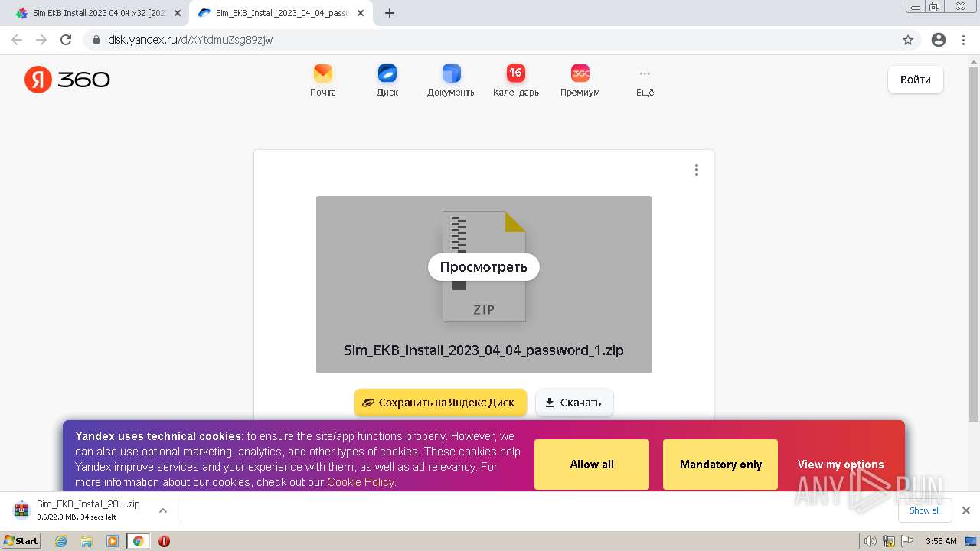Image resolution: width=980 pixels, height=551 pixels.
Task: View site info via the lock icon
Action: coord(96,40)
